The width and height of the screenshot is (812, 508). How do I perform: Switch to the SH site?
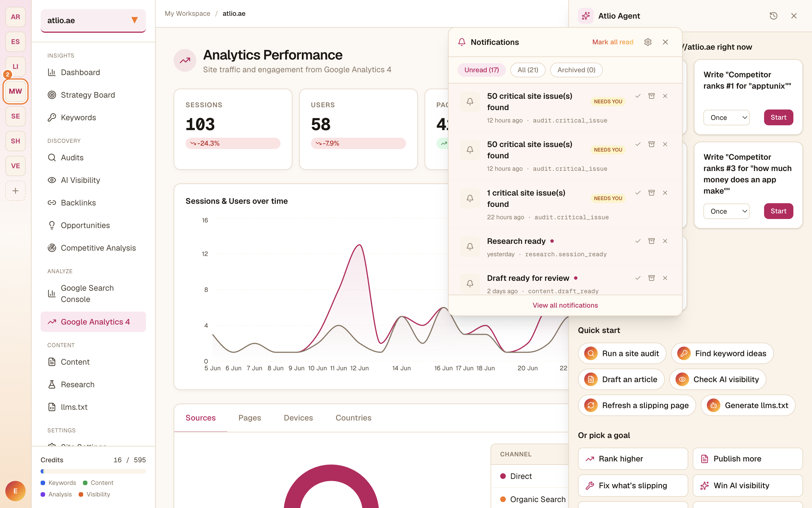(x=16, y=141)
